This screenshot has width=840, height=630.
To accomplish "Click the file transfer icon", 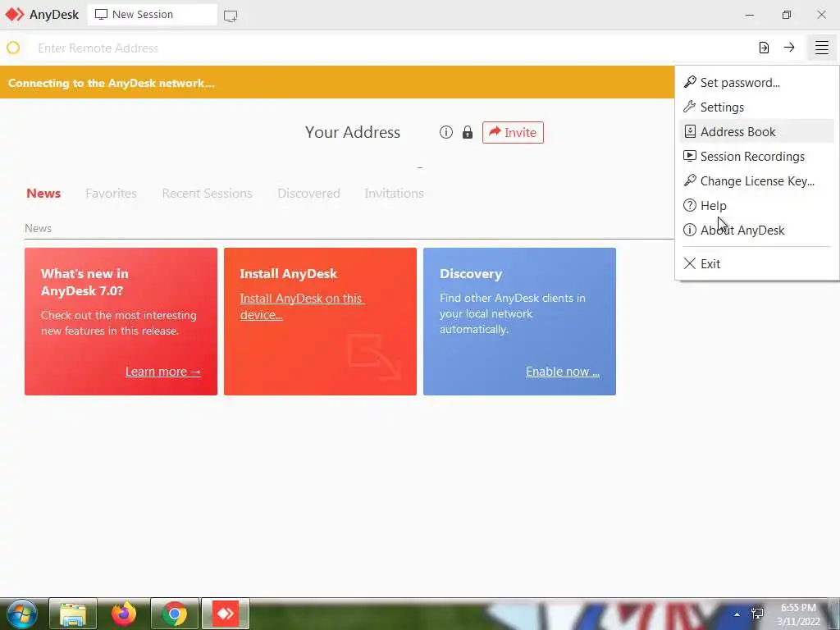I will coord(764,48).
